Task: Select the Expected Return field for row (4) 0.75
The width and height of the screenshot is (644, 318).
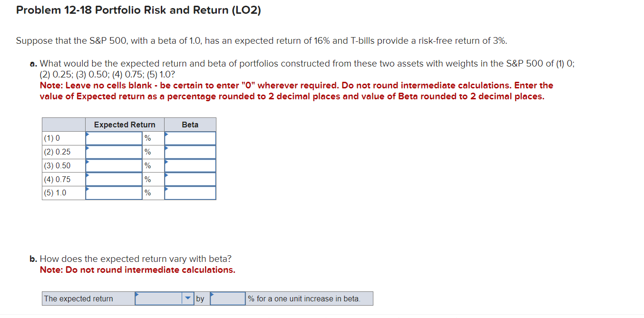Action: pyautogui.click(x=113, y=179)
